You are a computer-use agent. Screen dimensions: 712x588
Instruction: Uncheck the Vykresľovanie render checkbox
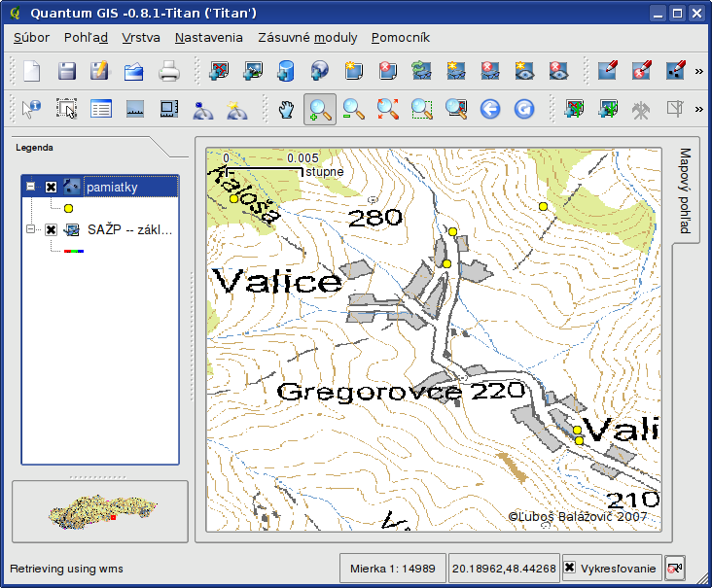click(570, 568)
